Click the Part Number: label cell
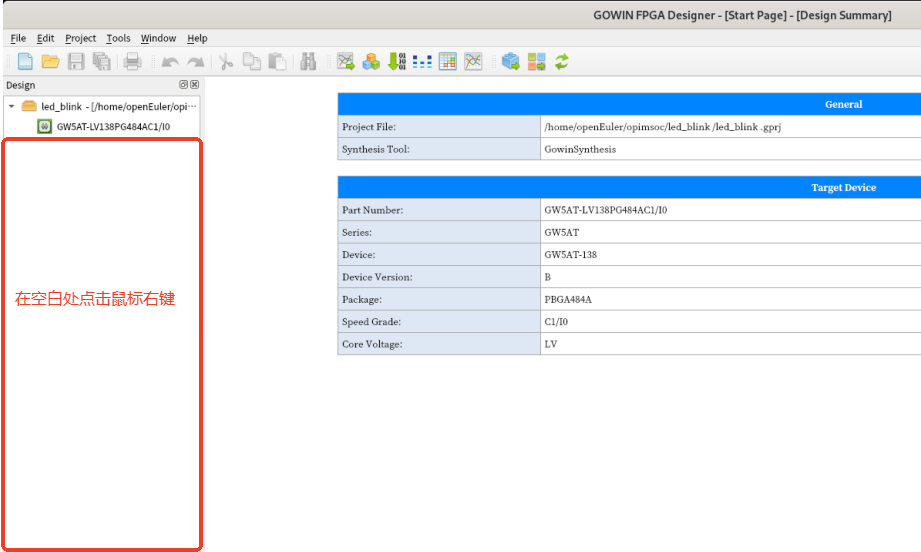The height and width of the screenshot is (552, 921). 439,210
